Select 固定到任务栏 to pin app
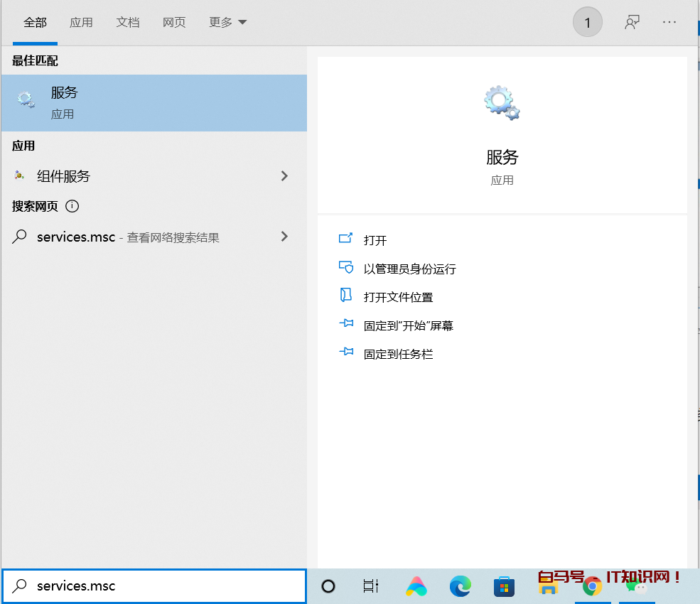This screenshot has height=604, width=700. click(x=398, y=354)
